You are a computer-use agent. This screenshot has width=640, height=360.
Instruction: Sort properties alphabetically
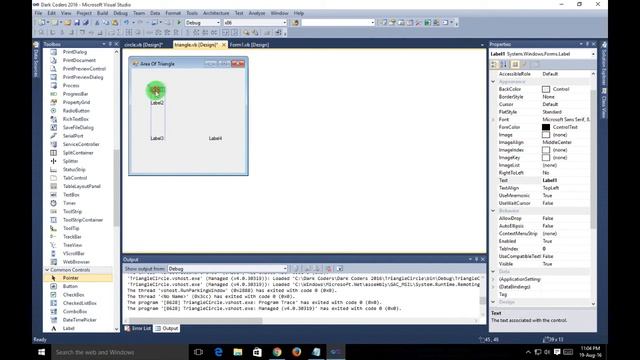click(504, 64)
